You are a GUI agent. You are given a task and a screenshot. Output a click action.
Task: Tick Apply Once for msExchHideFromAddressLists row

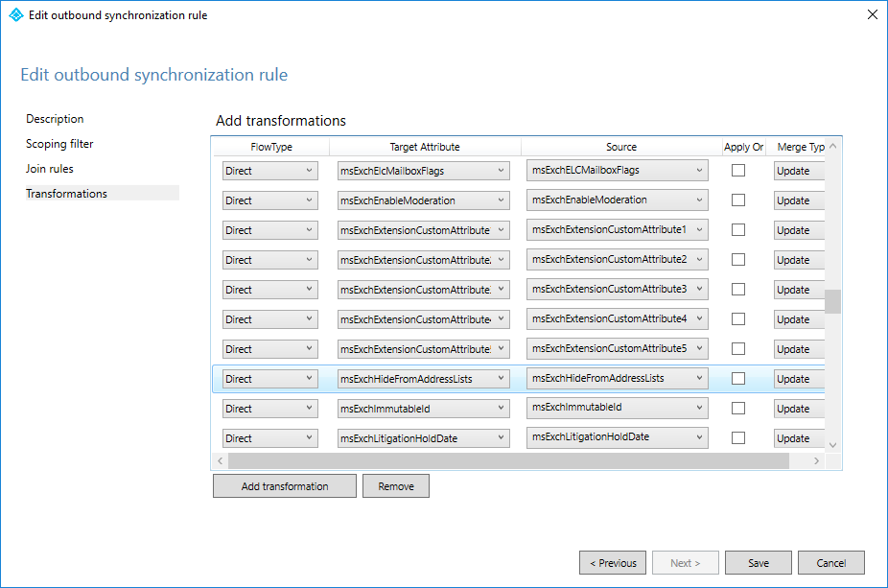[x=738, y=378]
